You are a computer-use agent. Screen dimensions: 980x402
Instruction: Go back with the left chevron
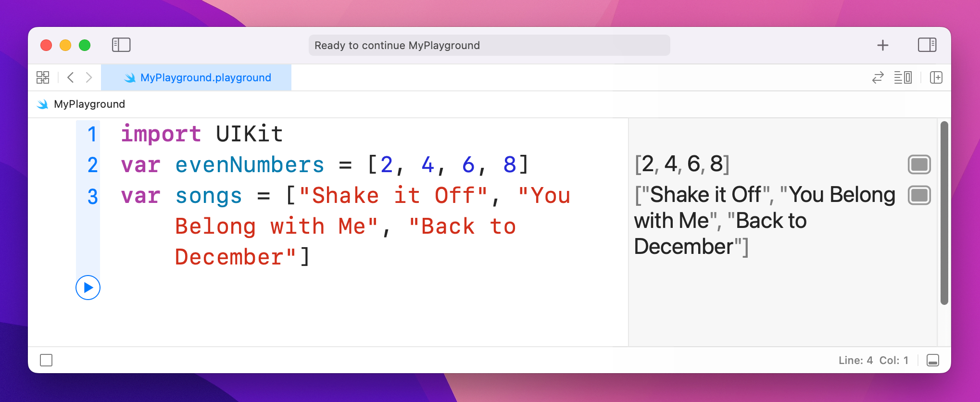71,77
